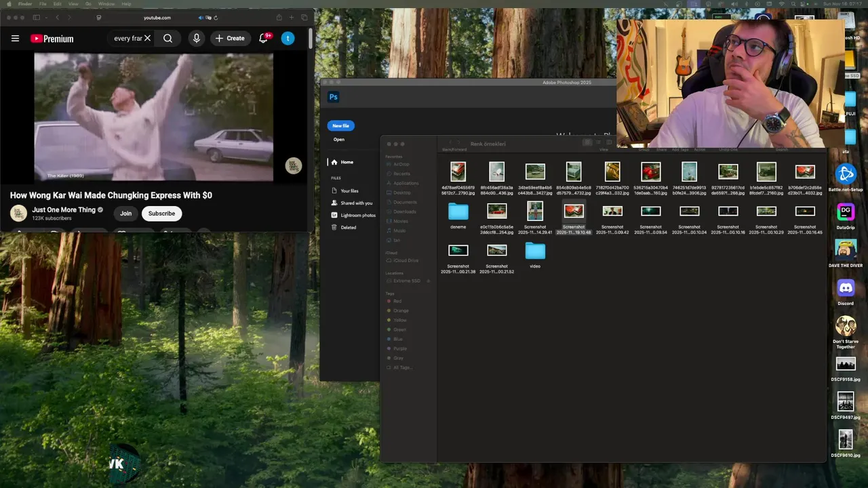Click the YouTube video player frame
This screenshot has width=868, height=488.
154,117
